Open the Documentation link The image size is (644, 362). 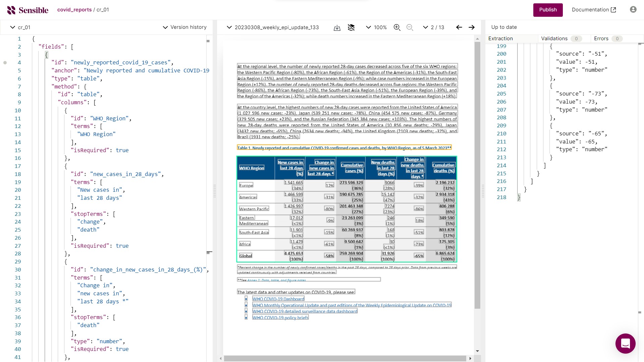click(x=594, y=10)
